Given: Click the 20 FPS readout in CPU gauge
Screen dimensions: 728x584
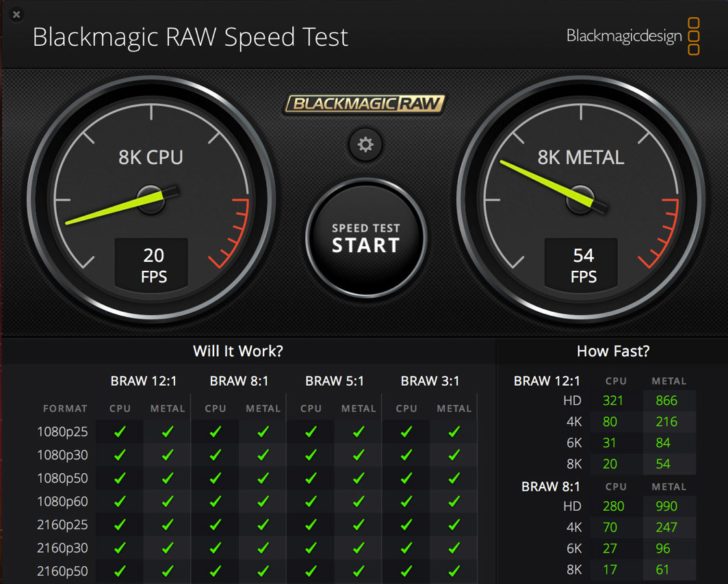Looking at the screenshot, I should coord(152,265).
